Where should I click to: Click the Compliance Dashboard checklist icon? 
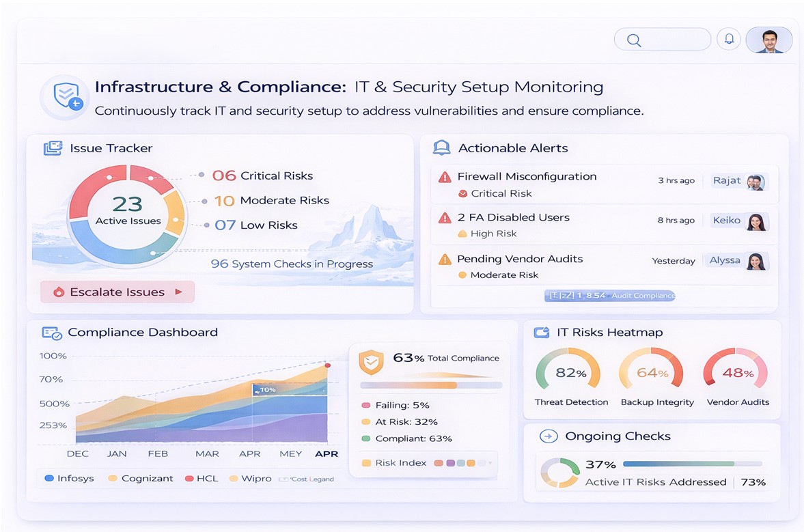click(51, 333)
